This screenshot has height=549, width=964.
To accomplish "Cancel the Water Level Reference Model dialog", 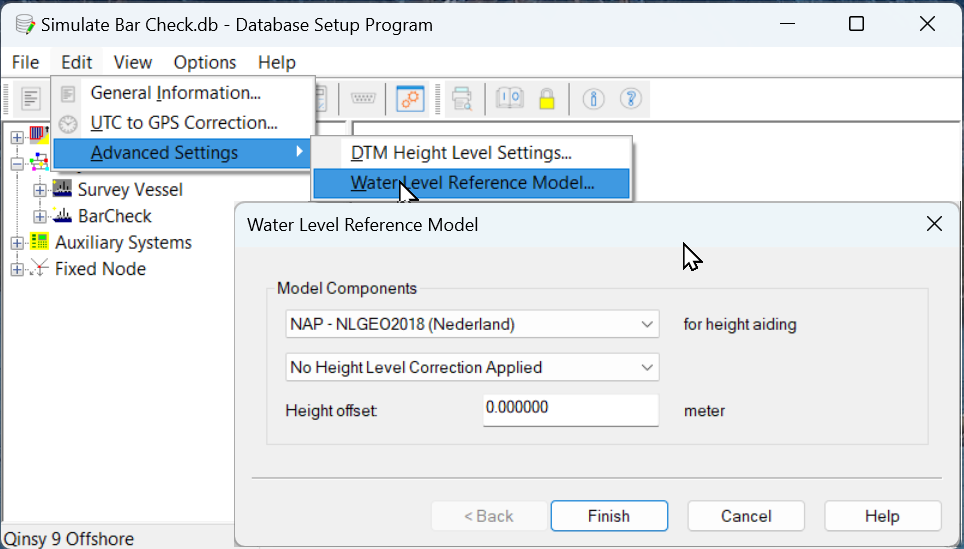I will tap(746, 516).
